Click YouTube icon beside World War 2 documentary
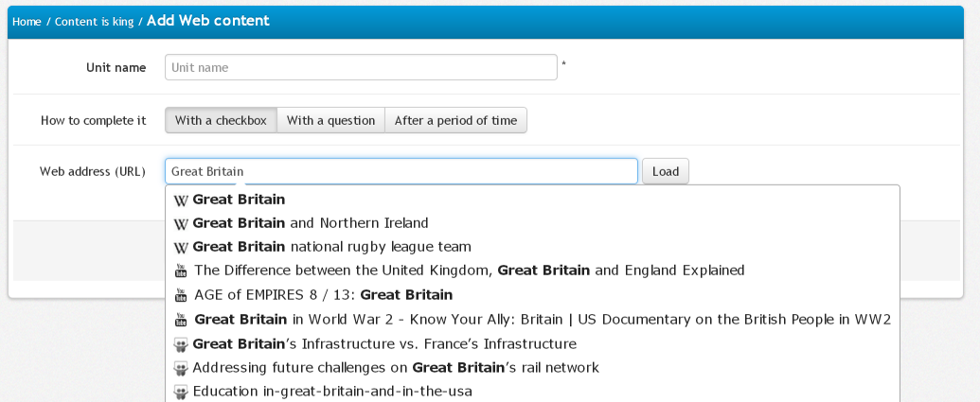Viewport: 980px width, 402px height. pyautogui.click(x=182, y=320)
